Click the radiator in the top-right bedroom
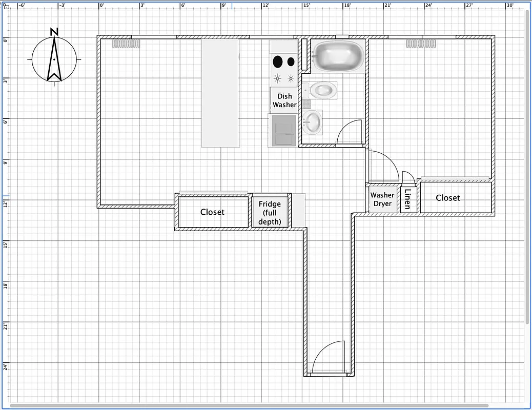532x410 pixels. click(420, 44)
